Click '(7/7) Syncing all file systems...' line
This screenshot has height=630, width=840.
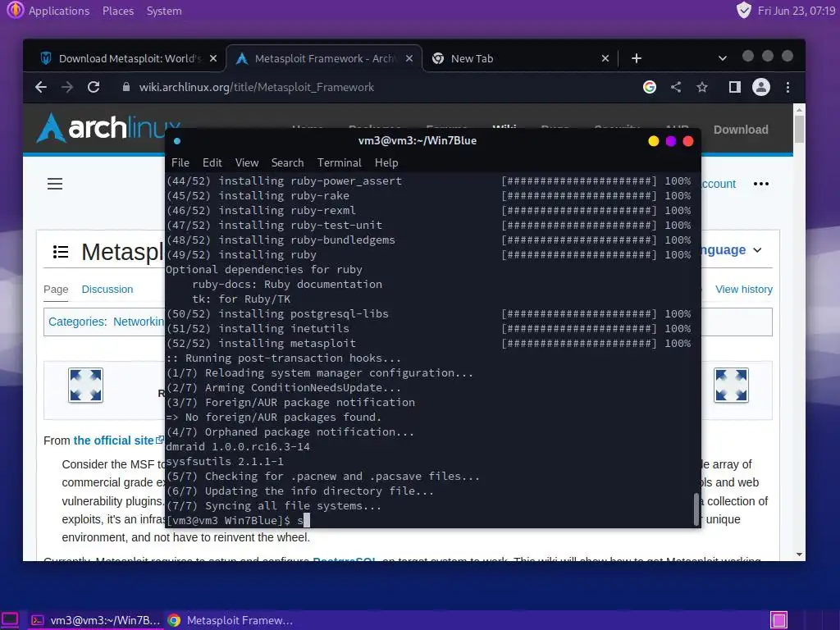click(x=274, y=505)
